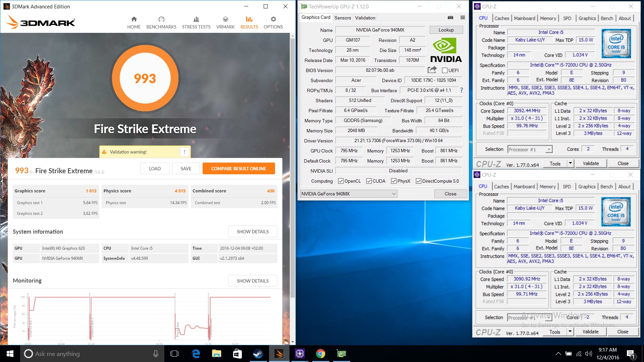The width and height of the screenshot is (644, 362).
Task: Open the Caches tab in the upper CPU-Z window
Action: click(502, 18)
